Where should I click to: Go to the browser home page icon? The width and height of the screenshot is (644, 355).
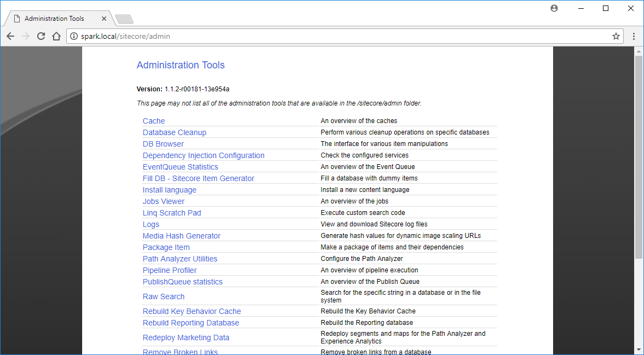(57, 36)
